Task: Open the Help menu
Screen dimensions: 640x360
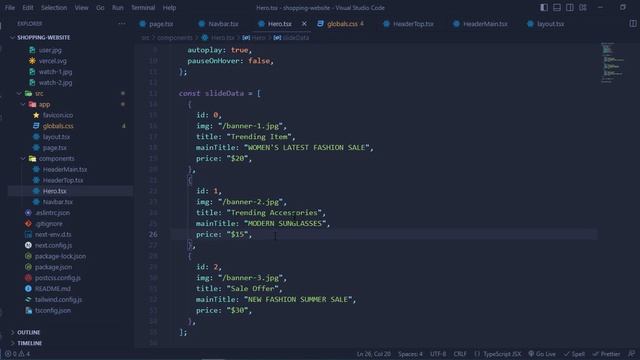Action: coord(169,8)
